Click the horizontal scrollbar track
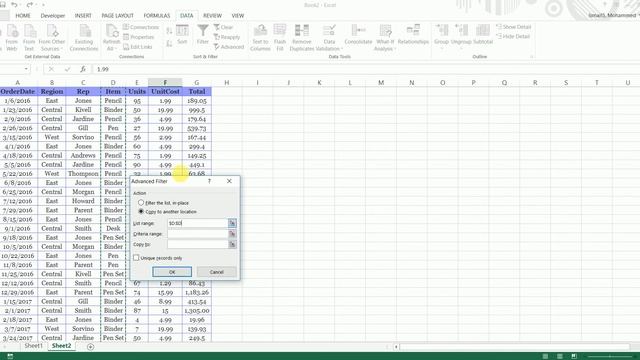Image resolution: width=640 pixels, height=360 pixels. 514,347
